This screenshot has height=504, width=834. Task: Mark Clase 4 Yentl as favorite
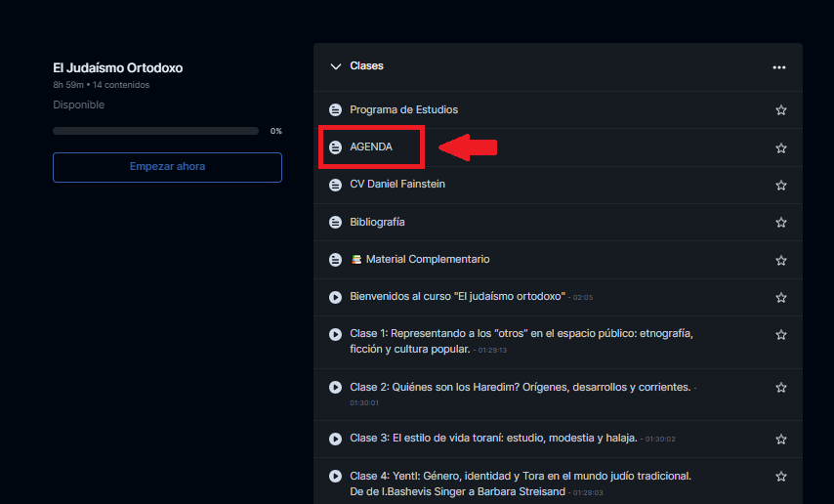[780, 477]
